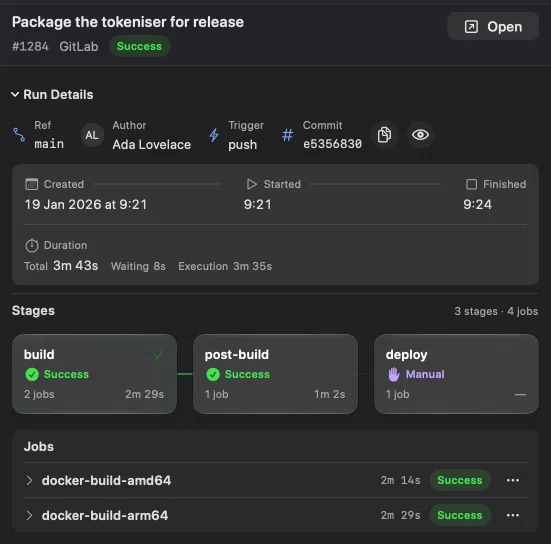Click the hash commit icon

(287, 135)
